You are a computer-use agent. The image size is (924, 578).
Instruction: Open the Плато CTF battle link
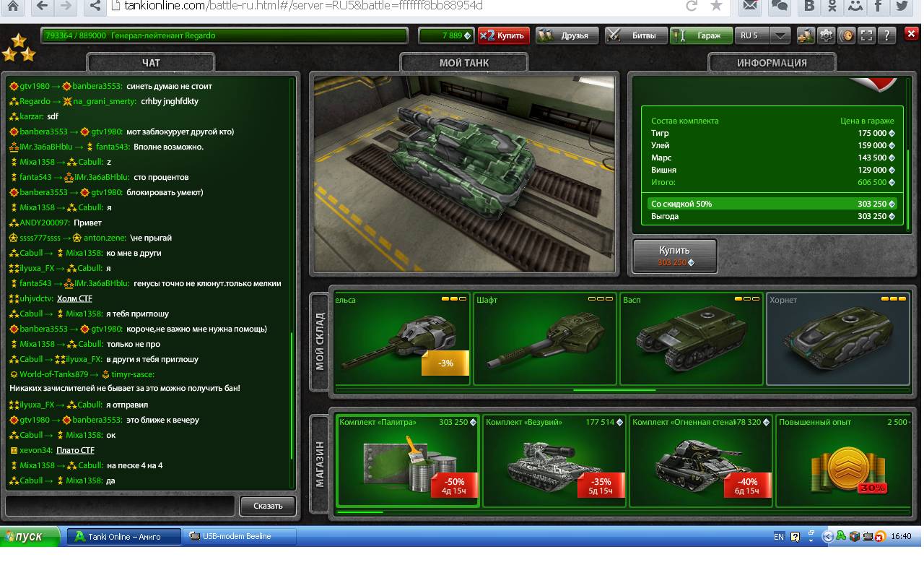tap(75, 450)
